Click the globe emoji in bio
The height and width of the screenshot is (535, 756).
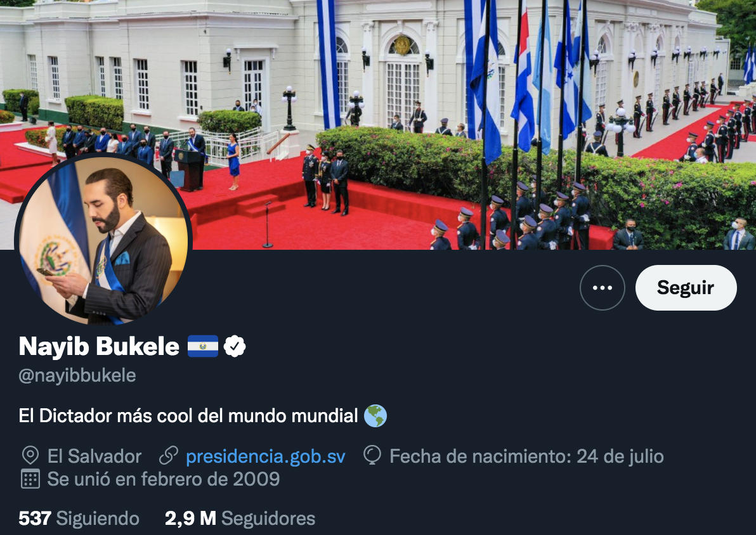click(375, 416)
